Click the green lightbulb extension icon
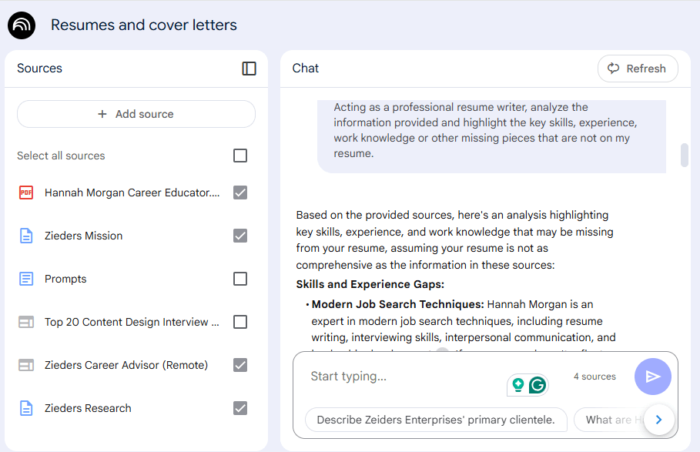 [x=518, y=385]
